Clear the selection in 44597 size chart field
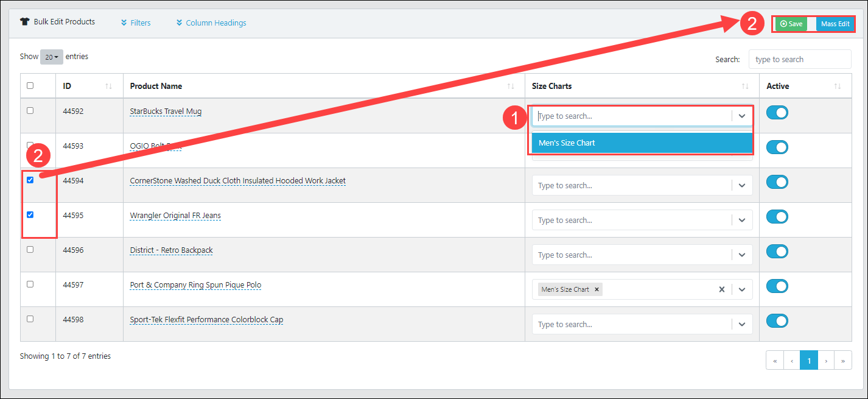 click(722, 289)
